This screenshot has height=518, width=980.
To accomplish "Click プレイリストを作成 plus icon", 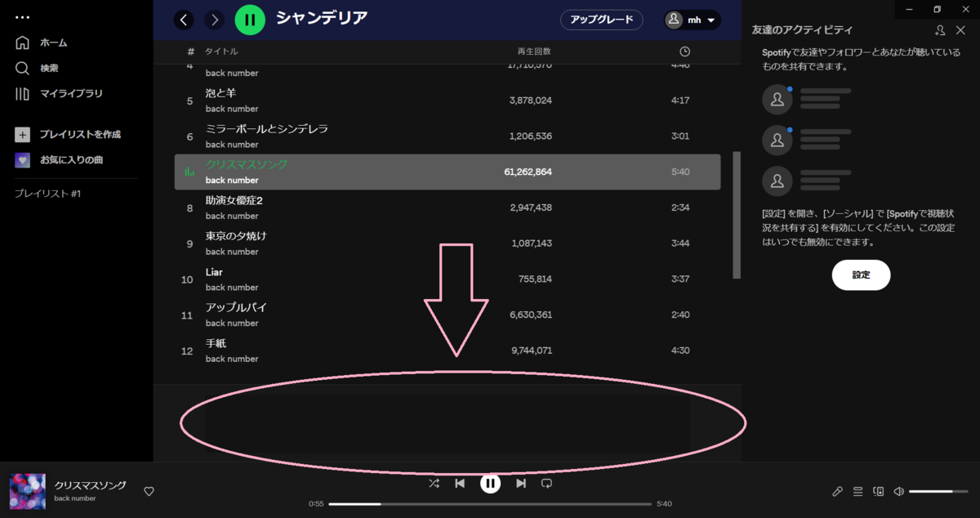I will [x=23, y=135].
